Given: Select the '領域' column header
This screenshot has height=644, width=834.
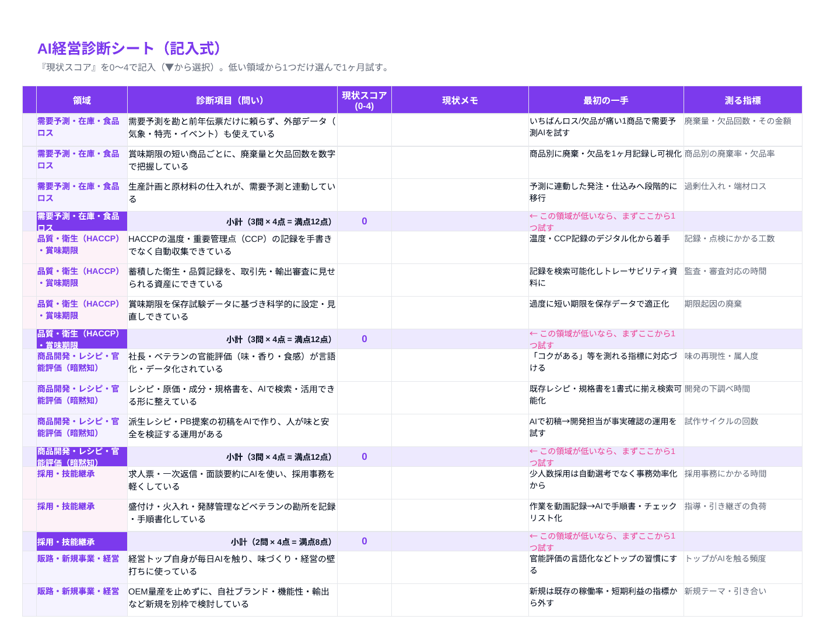Looking at the screenshot, I should [x=82, y=100].
